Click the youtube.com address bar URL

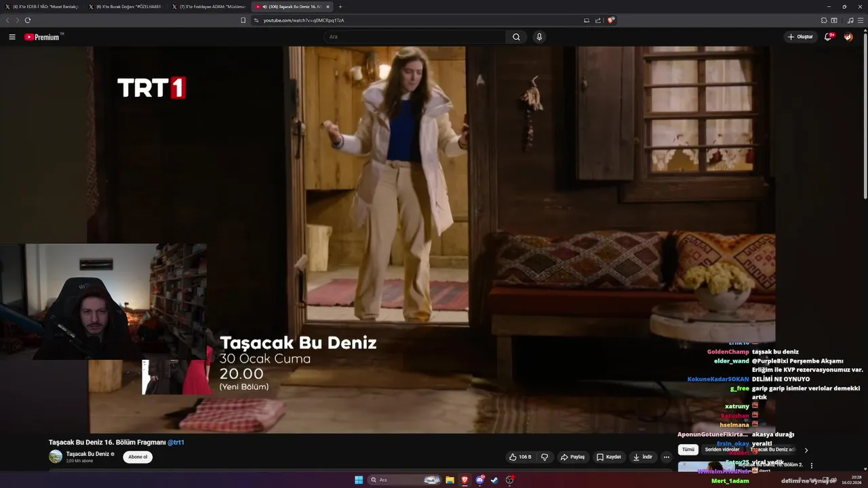[x=303, y=20]
